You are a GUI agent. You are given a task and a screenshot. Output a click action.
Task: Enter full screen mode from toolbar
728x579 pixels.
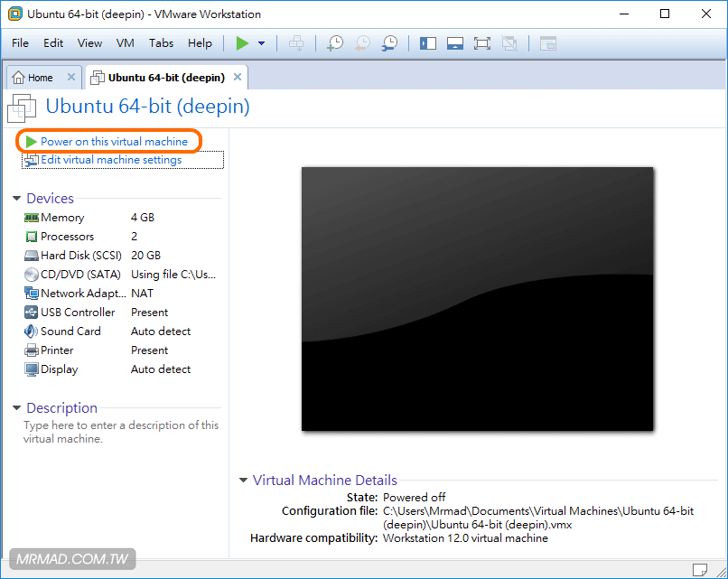[x=481, y=43]
